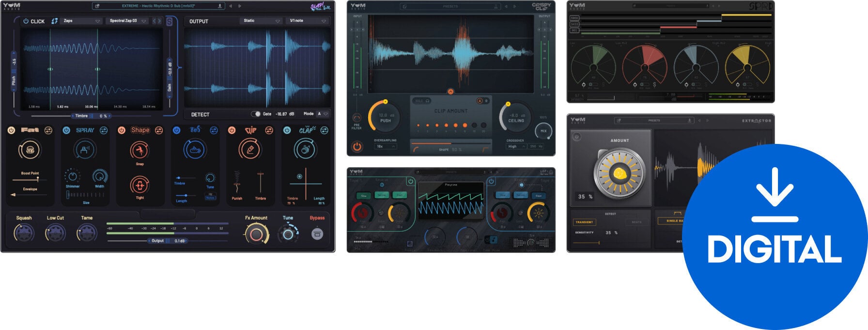Open the Mode A dropdown
Image resolution: width=868 pixels, height=330 pixels.
323,114
